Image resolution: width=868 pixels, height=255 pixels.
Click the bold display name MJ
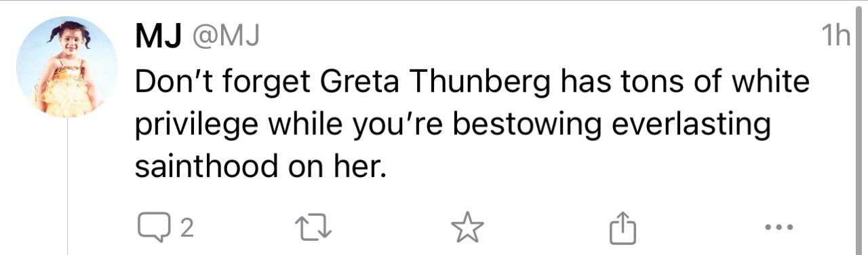pos(159,37)
